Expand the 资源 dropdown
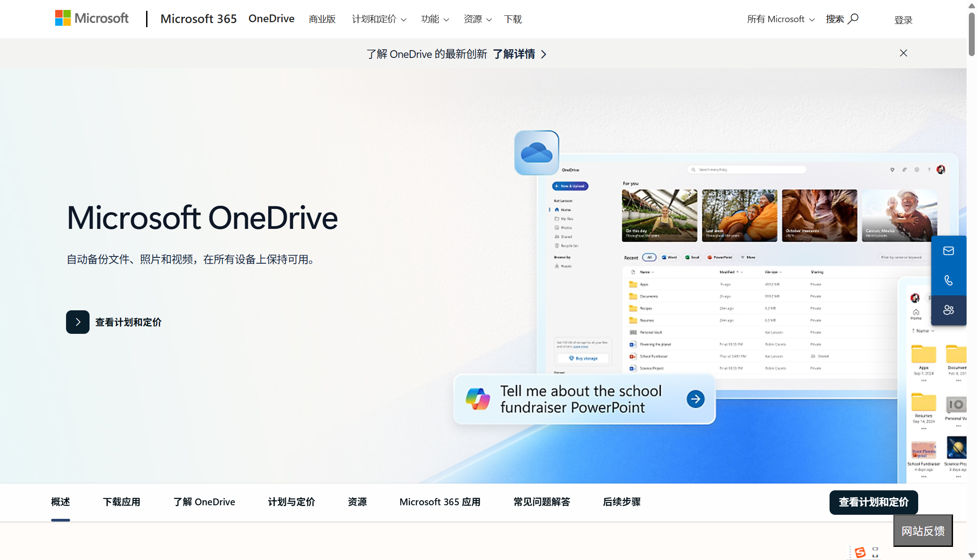 (477, 19)
